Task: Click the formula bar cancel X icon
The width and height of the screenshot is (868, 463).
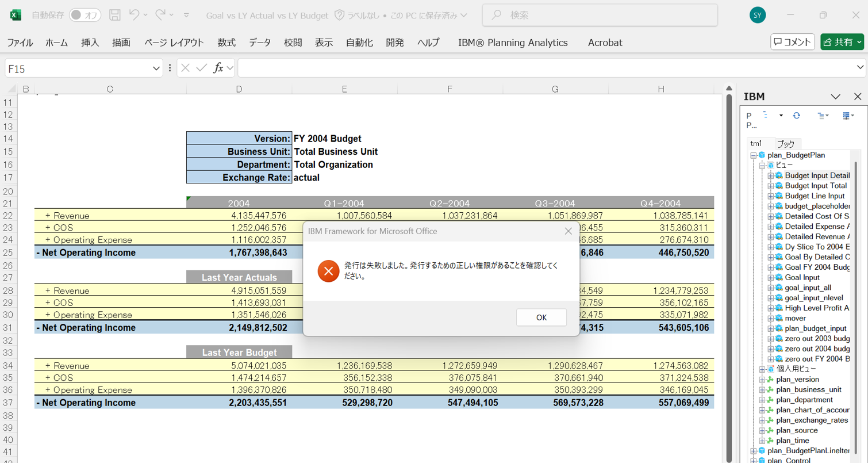Action: pyautogui.click(x=185, y=68)
